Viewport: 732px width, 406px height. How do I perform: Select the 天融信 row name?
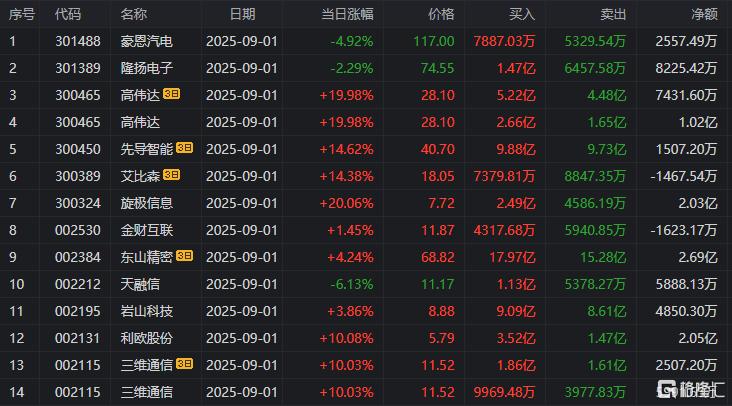click(140, 284)
